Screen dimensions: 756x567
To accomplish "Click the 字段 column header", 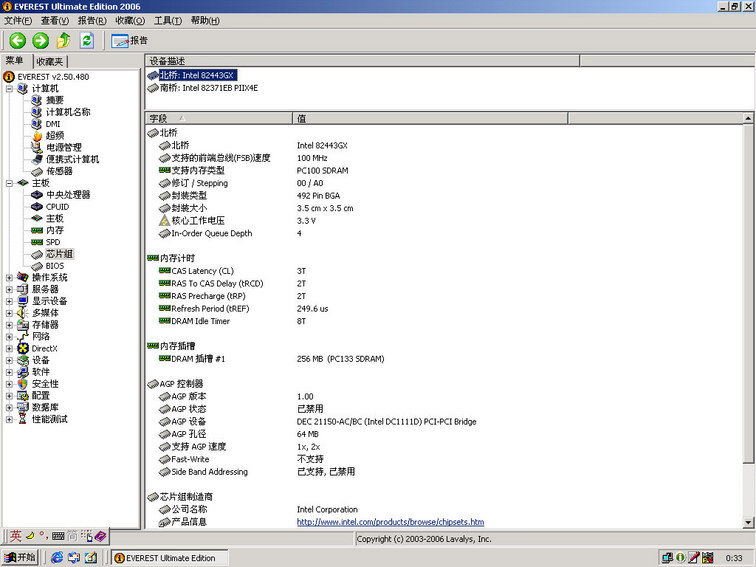I will click(218, 118).
